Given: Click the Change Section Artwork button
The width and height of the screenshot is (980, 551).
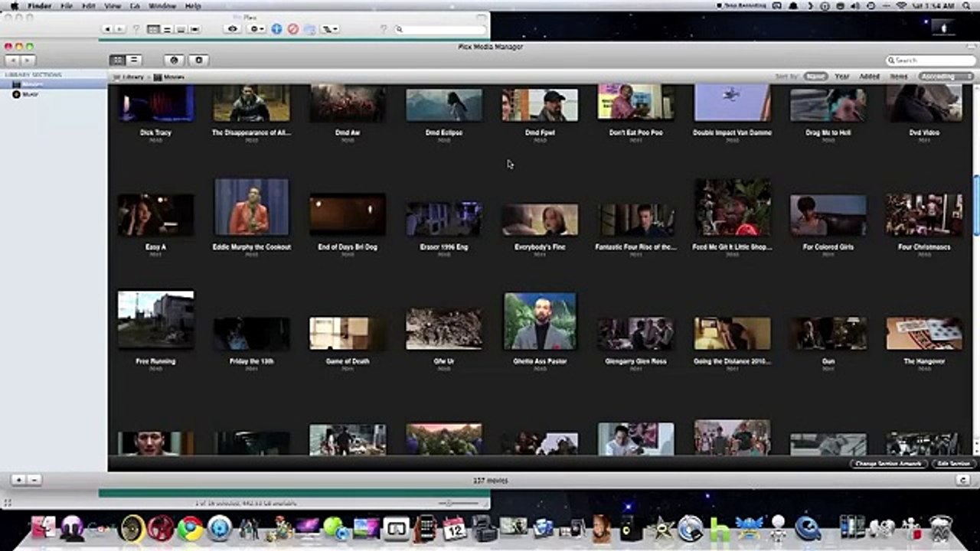Looking at the screenshot, I should (x=888, y=464).
